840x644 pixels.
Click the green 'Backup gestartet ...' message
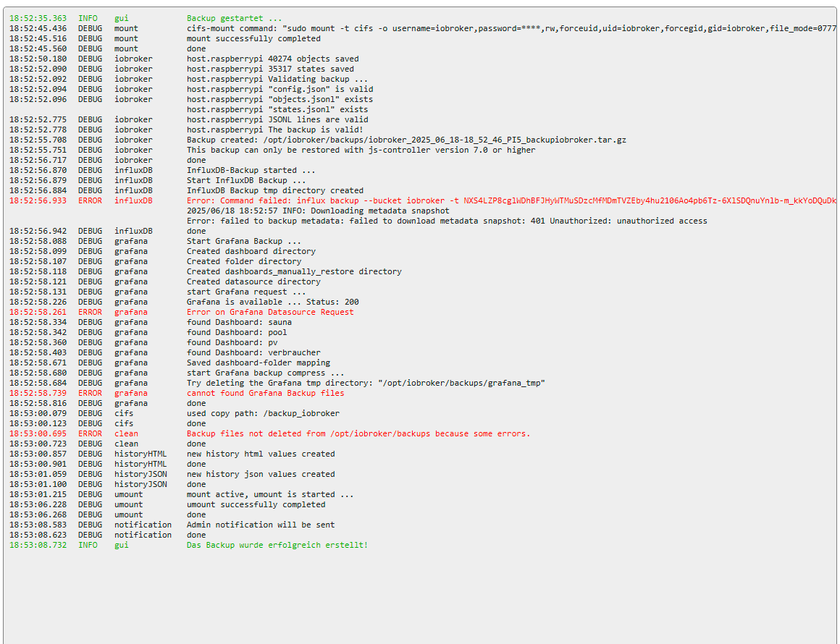(234, 18)
